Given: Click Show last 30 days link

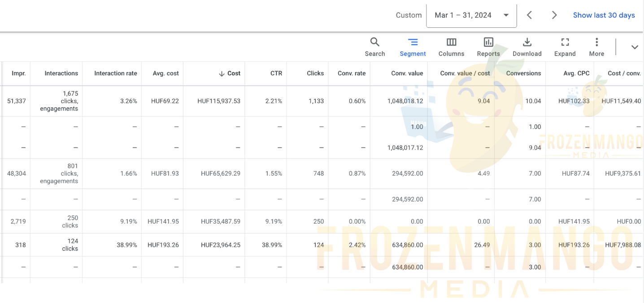Looking at the screenshot, I should pyautogui.click(x=604, y=15).
